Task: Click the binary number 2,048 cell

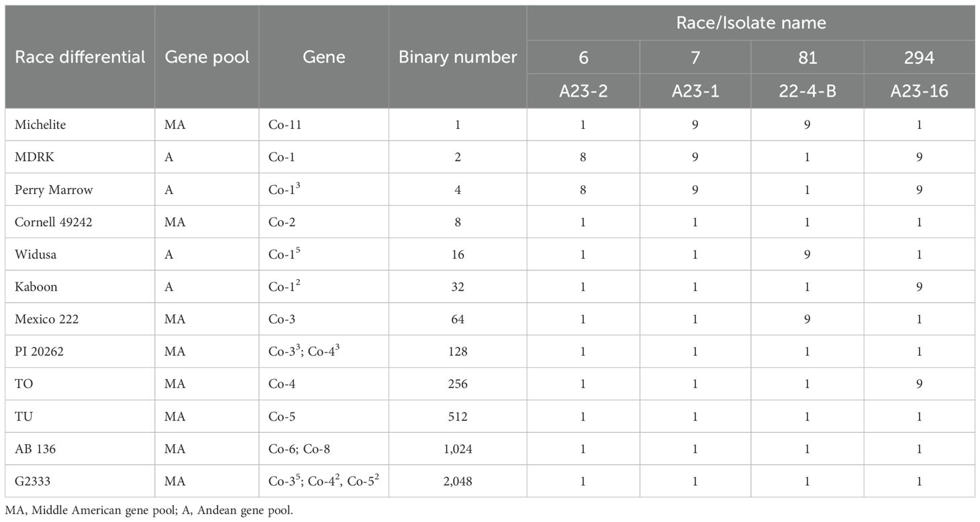Action: click(x=458, y=481)
